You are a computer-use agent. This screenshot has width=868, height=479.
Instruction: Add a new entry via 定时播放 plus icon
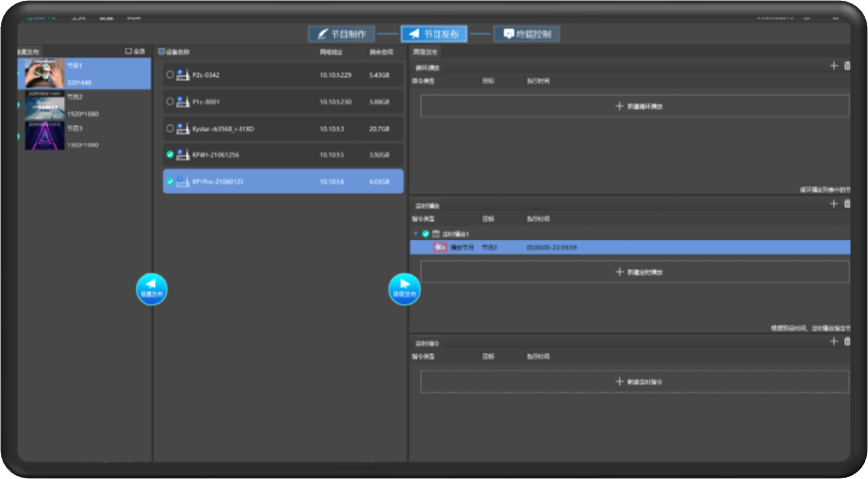pos(833,204)
